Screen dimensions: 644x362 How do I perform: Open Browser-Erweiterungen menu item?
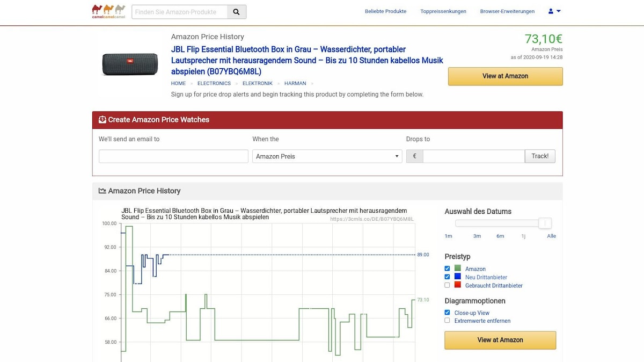(x=507, y=11)
